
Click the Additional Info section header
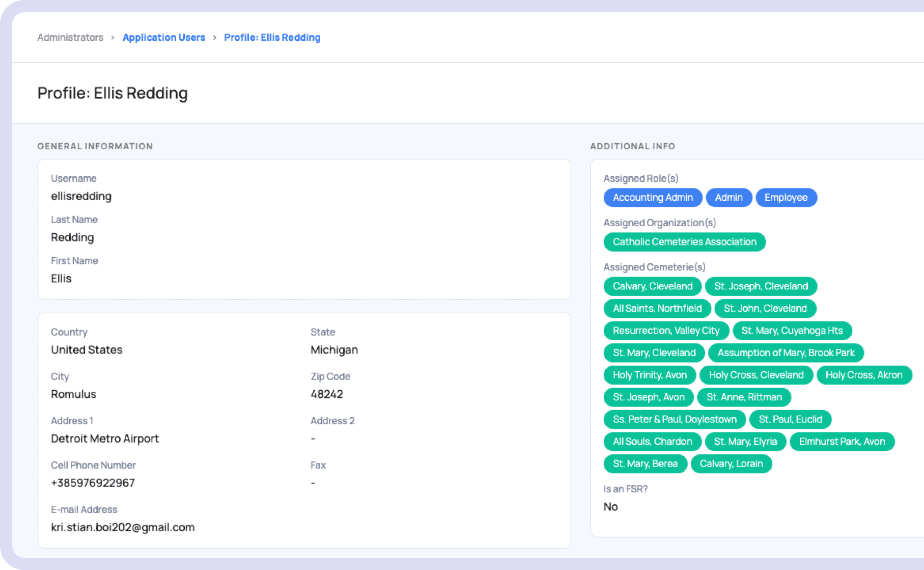632,146
